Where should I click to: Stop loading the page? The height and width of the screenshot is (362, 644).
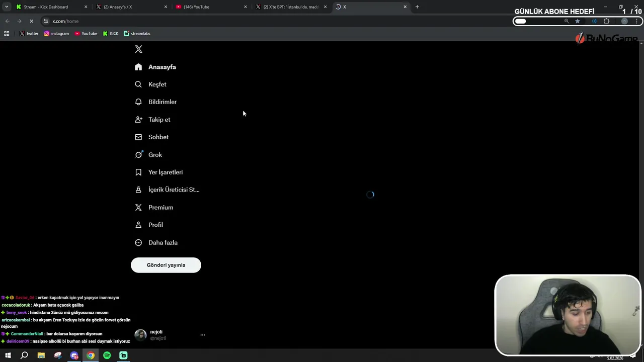(31, 21)
